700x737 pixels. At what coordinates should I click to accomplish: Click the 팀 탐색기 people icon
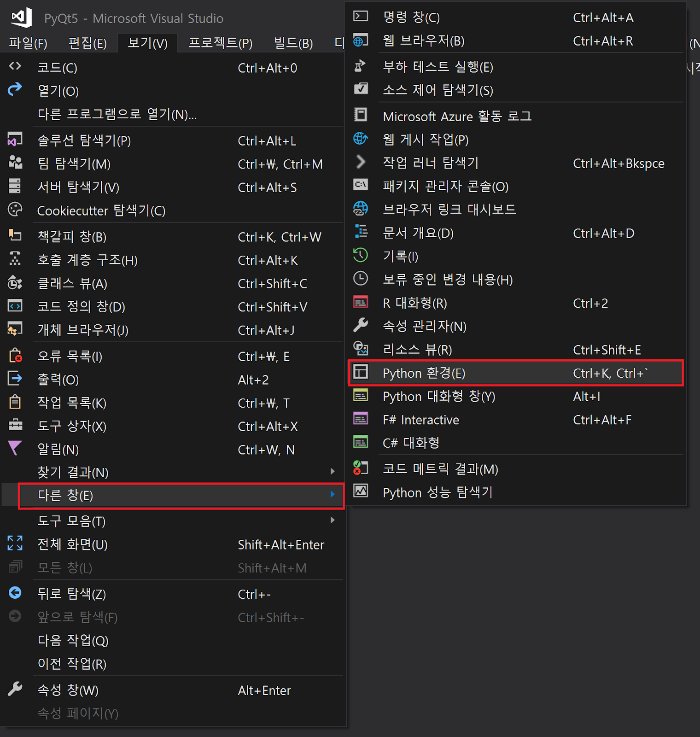[15, 162]
